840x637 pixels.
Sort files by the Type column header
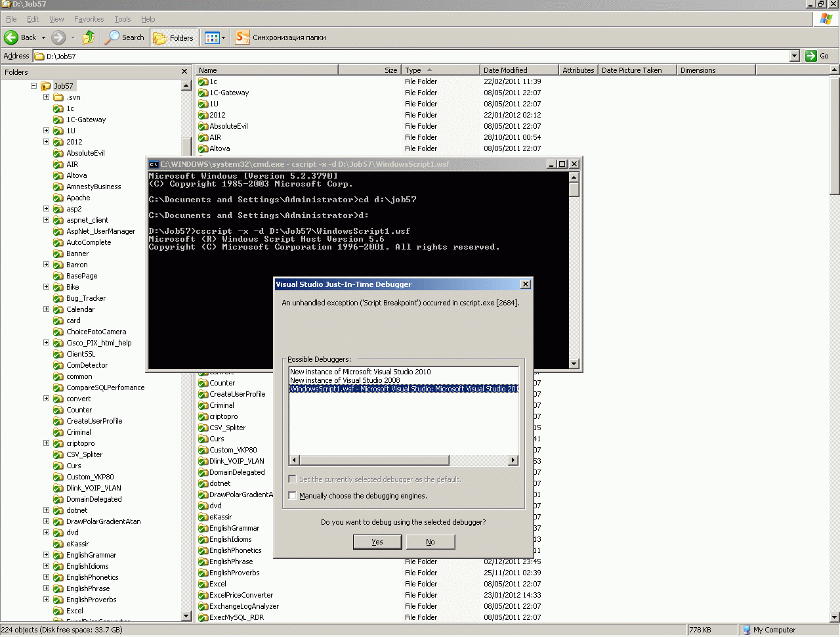point(440,70)
